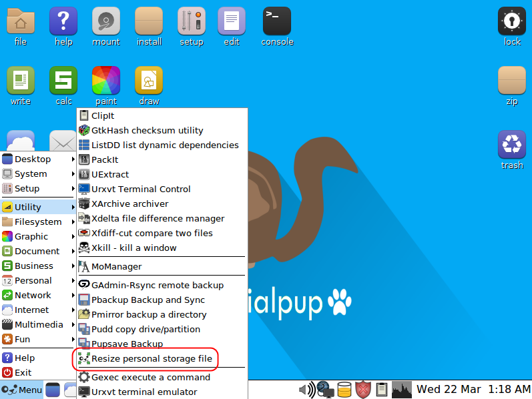This screenshot has width=532, height=399.
Task: Choose Help in the main menu
Action: click(38, 358)
